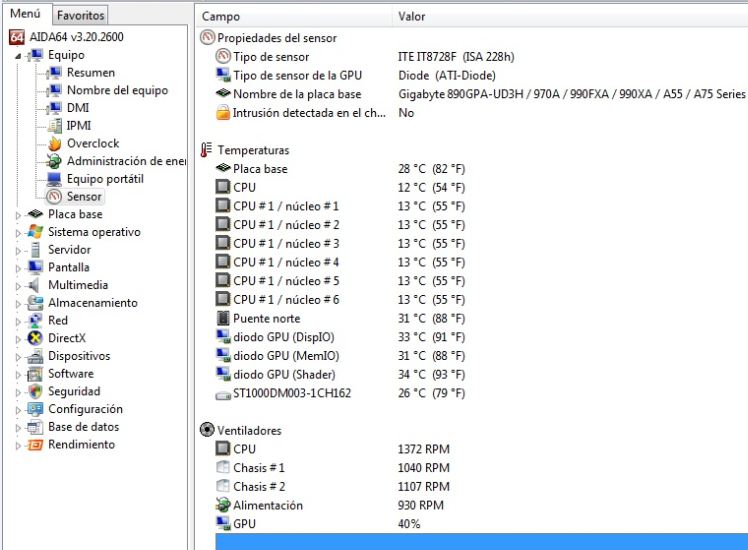This screenshot has width=748, height=550.
Task: Select the diodo GPU (Shader) row
Action: pyautogui.click(x=482, y=374)
